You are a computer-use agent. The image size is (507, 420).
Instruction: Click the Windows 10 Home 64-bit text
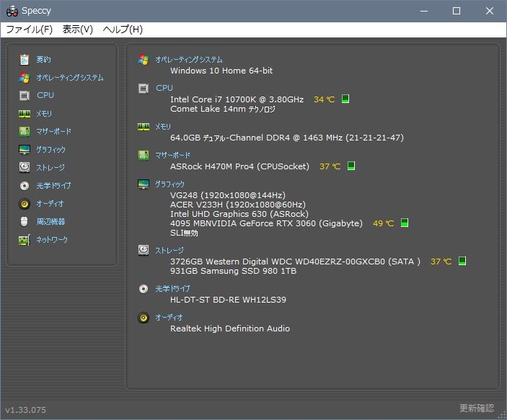point(221,71)
